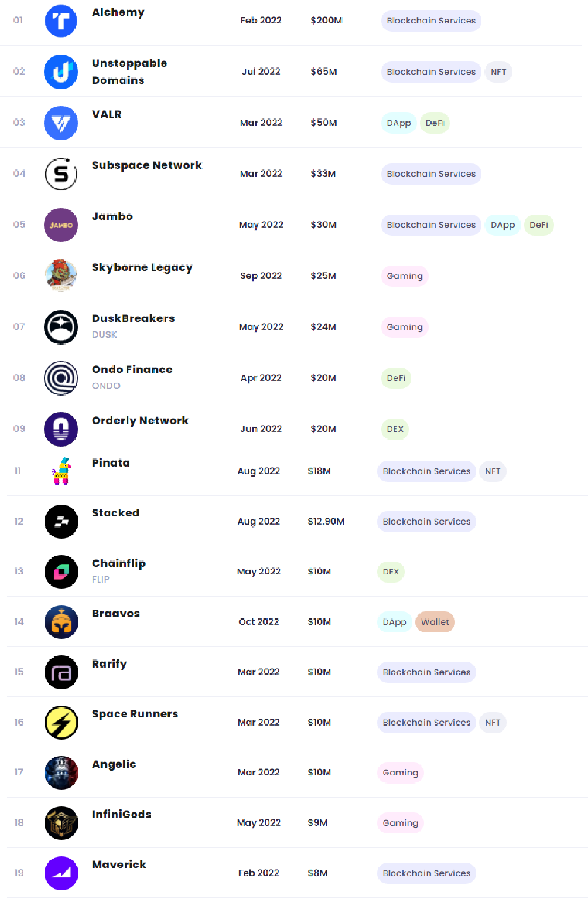
Task: Click the InfiniGods thumbnail image
Action: [61, 823]
